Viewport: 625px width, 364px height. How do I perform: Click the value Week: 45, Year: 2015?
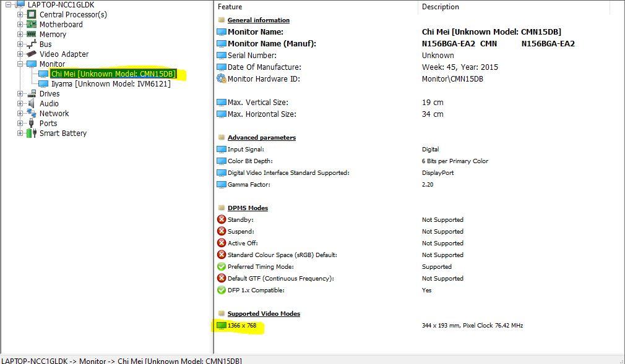[x=460, y=67]
